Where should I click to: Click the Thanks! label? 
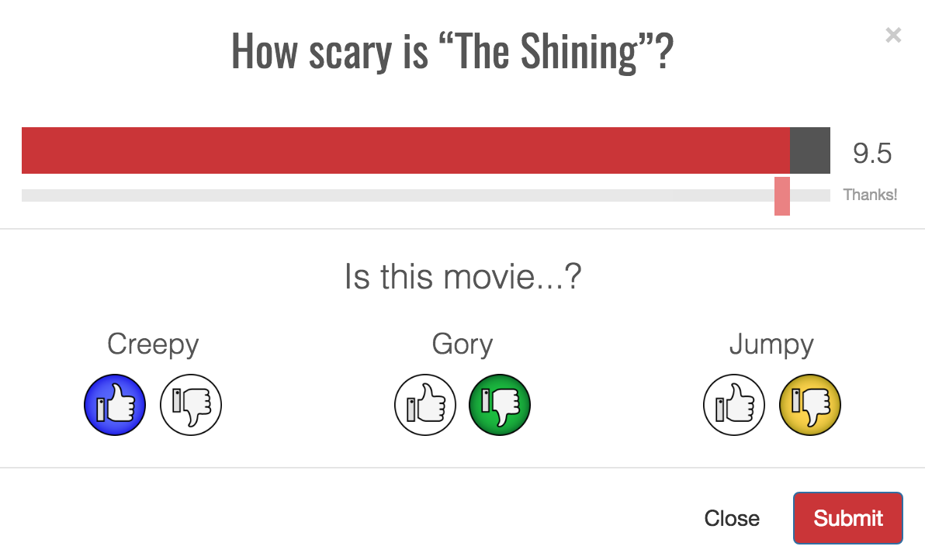click(870, 195)
